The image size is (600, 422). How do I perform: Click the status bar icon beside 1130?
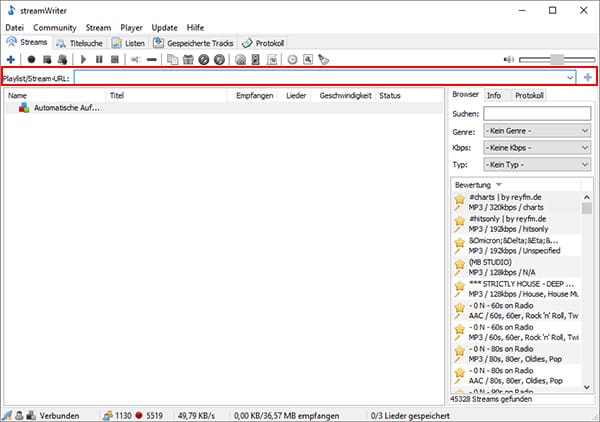[108, 415]
